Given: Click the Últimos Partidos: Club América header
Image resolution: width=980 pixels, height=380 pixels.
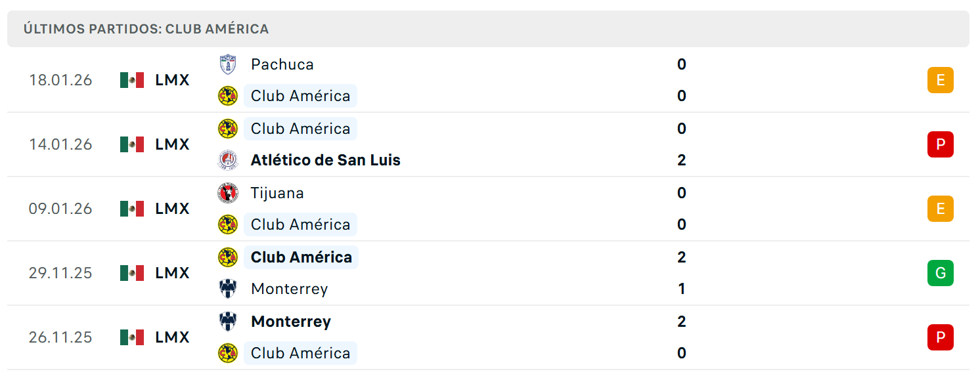Looking at the screenshot, I should (146, 29).
